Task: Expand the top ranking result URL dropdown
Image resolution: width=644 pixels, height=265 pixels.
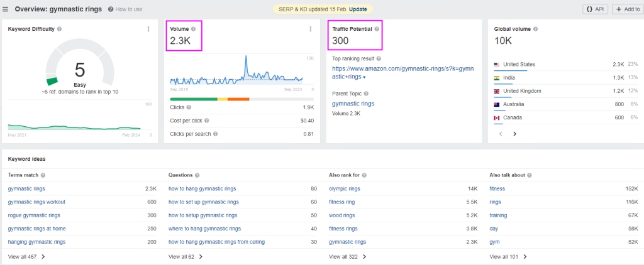Action: (x=364, y=77)
